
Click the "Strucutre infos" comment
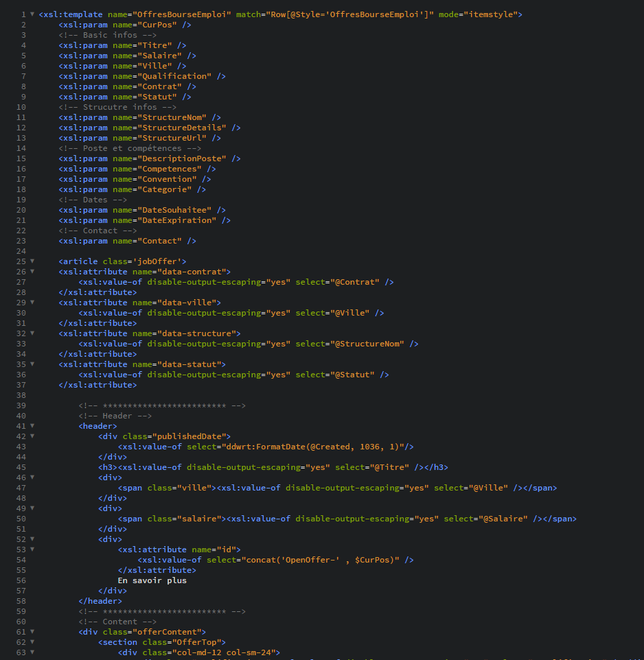tap(117, 107)
